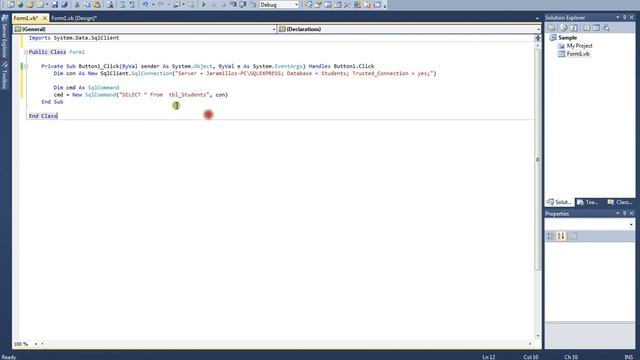This screenshot has width=640, height=360.
Task: Click 'End Sub' code line
Action: (x=52, y=102)
